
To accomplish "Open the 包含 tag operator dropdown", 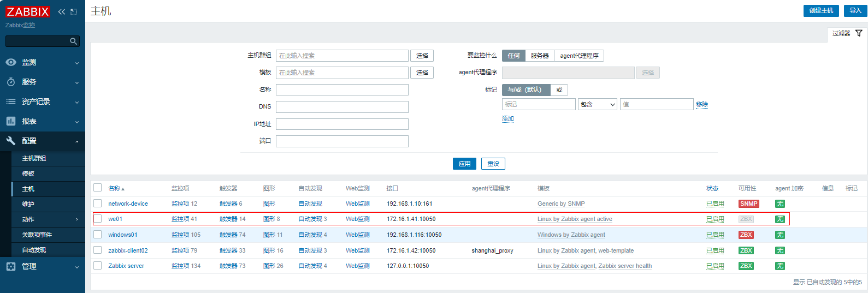I will 597,104.
